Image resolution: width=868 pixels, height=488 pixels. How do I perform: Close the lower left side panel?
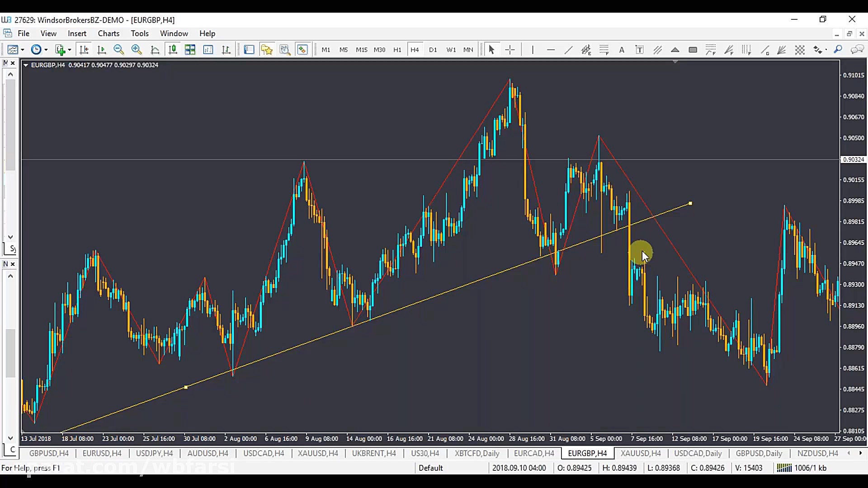pyautogui.click(x=13, y=264)
